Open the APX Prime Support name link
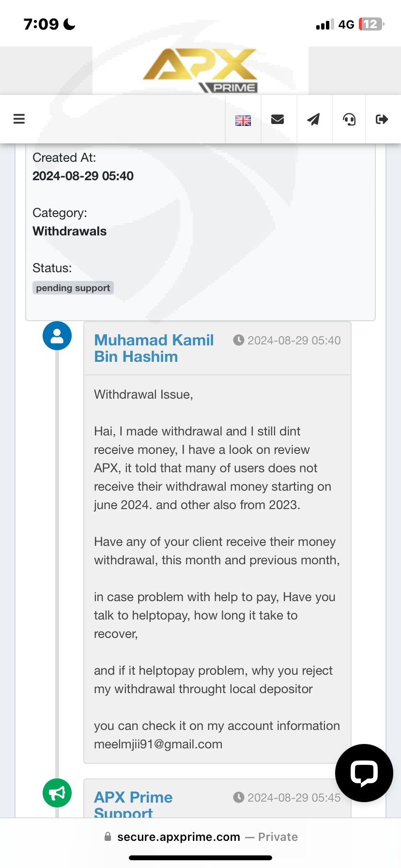This screenshot has width=401, height=868. click(133, 805)
